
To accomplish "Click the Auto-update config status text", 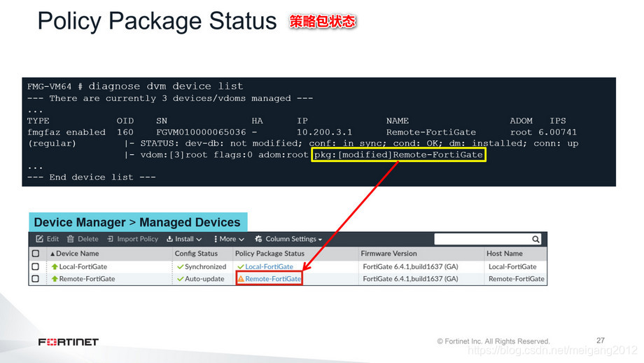I will pyautogui.click(x=204, y=279).
